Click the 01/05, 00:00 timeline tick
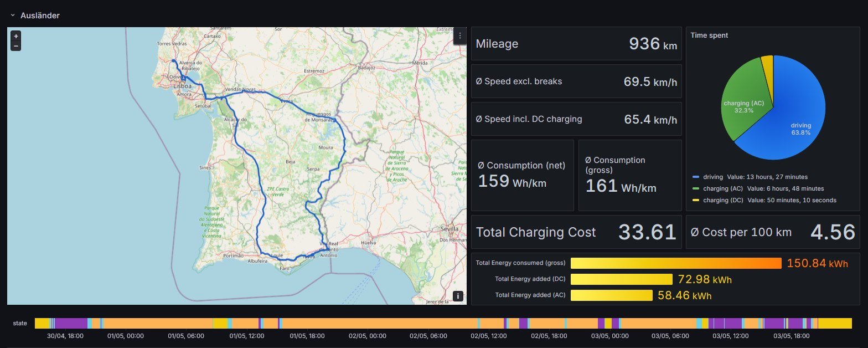Image resolution: width=868 pixels, height=348 pixels. [x=125, y=336]
